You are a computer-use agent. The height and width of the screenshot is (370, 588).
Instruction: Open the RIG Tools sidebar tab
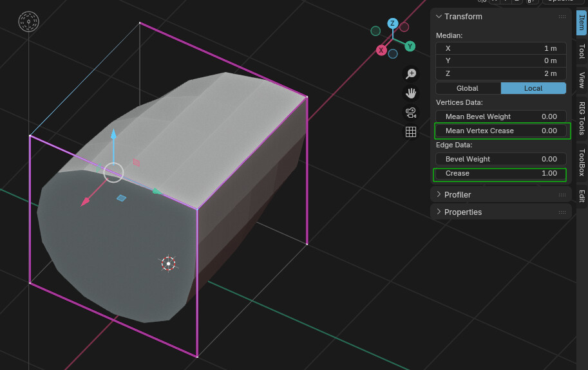(x=582, y=118)
